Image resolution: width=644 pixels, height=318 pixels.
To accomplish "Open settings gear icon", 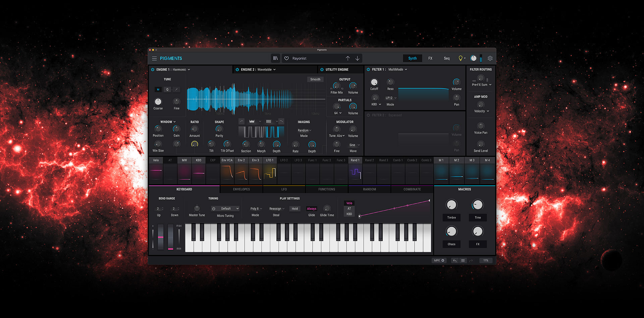I will click(x=490, y=58).
